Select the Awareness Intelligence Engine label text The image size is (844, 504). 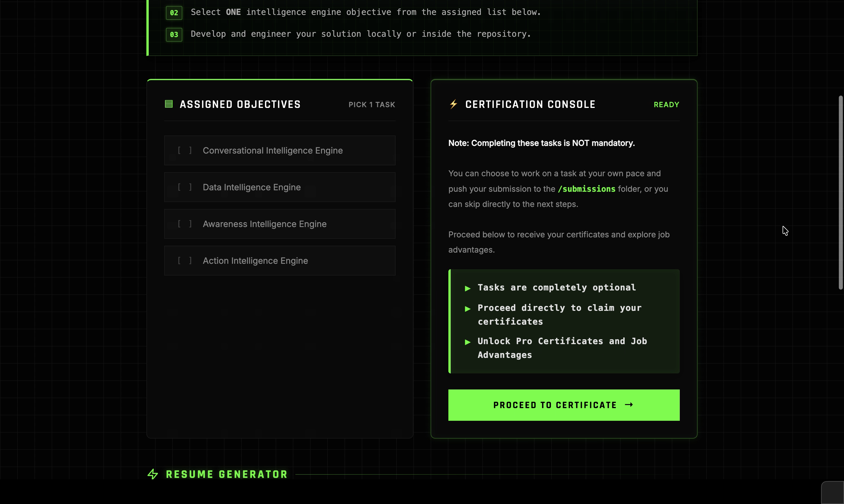265,224
